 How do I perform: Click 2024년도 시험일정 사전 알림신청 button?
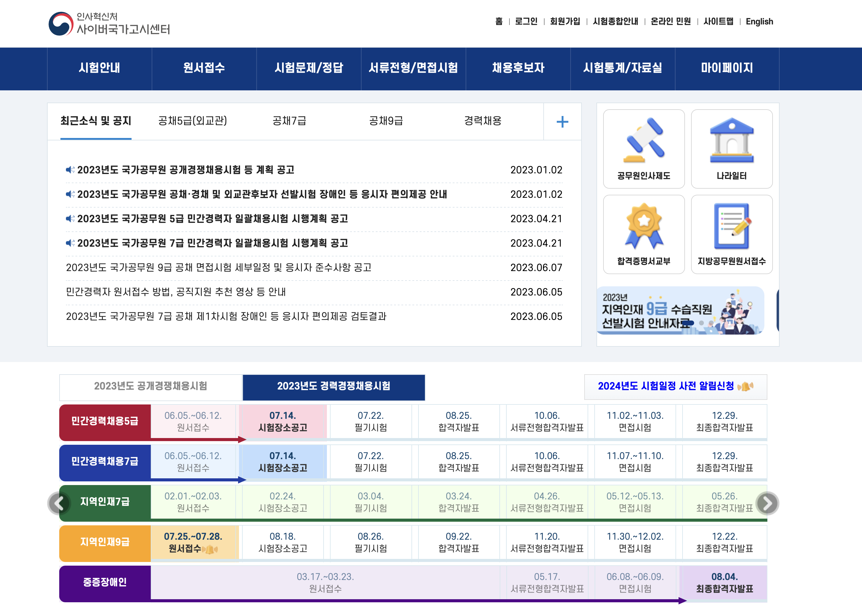tap(675, 386)
